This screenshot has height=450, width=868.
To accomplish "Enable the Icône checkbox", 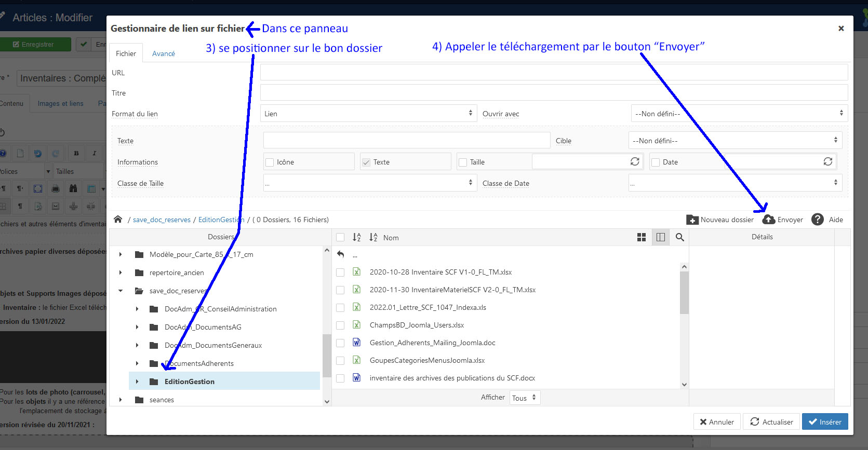I will 270,162.
